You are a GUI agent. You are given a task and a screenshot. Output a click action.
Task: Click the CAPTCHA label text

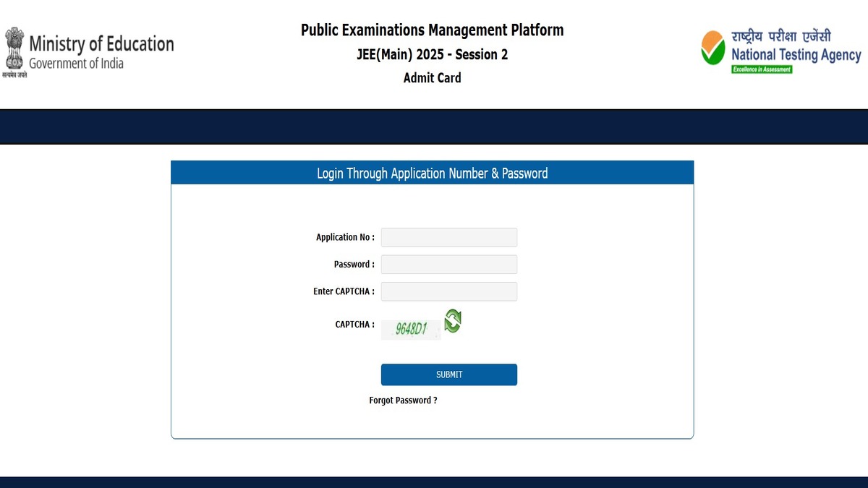(x=354, y=324)
